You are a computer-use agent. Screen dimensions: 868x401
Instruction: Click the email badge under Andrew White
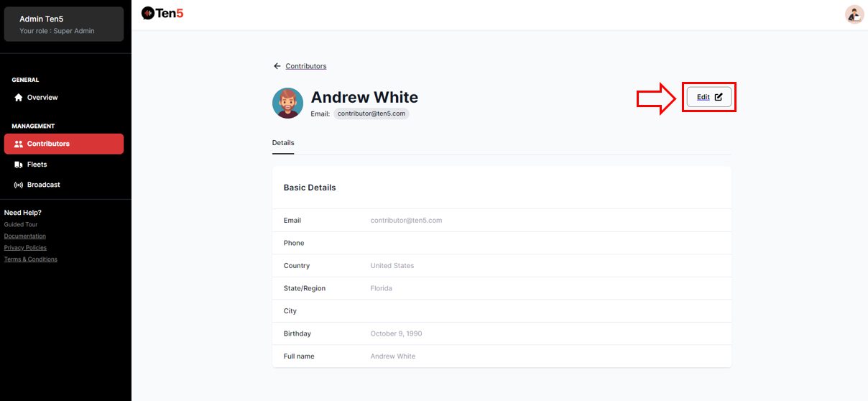371,114
